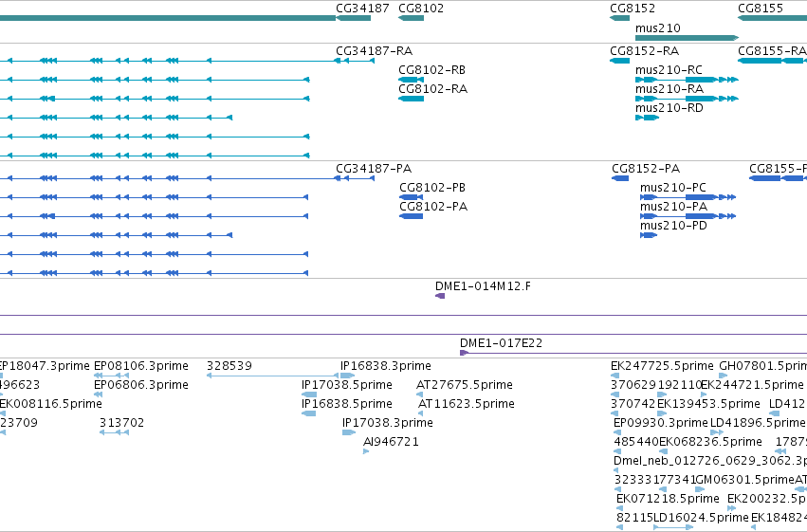Select the mus210-PC protein label
The width and height of the screenshot is (807, 532).
(673, 188)
